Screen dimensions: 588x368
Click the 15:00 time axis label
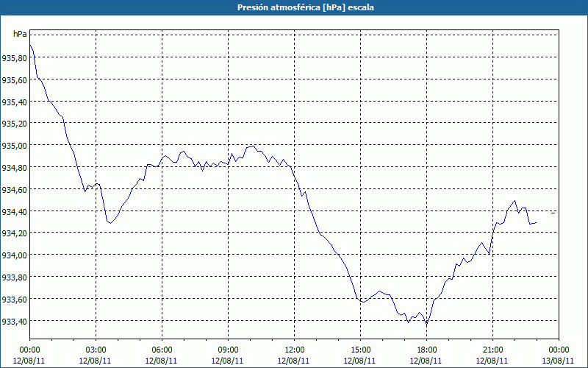click(360, 350)
